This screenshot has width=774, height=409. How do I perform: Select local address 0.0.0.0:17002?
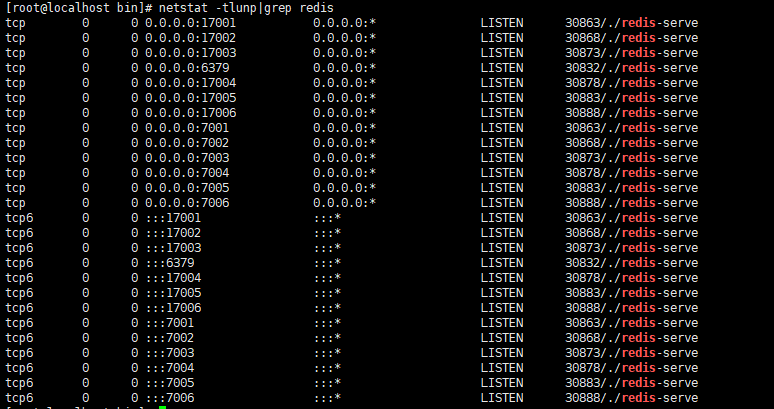pyautogui.click(x=191, y=37)
